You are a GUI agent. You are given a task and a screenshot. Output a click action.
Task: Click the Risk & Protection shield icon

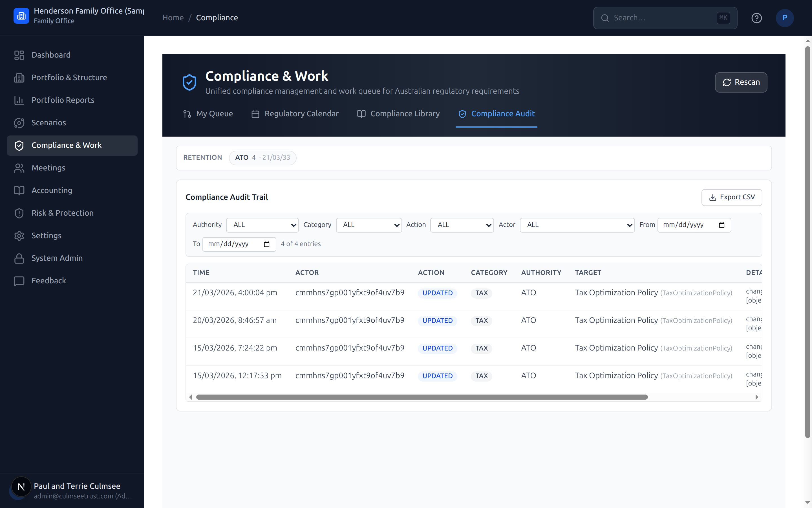[x=19, y=213]
